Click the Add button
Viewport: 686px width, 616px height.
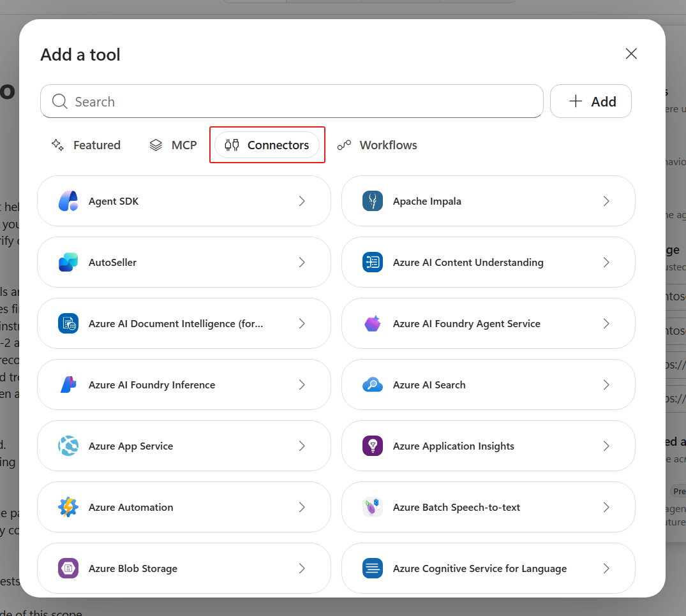pyautogui.click(x=591, y=101)
